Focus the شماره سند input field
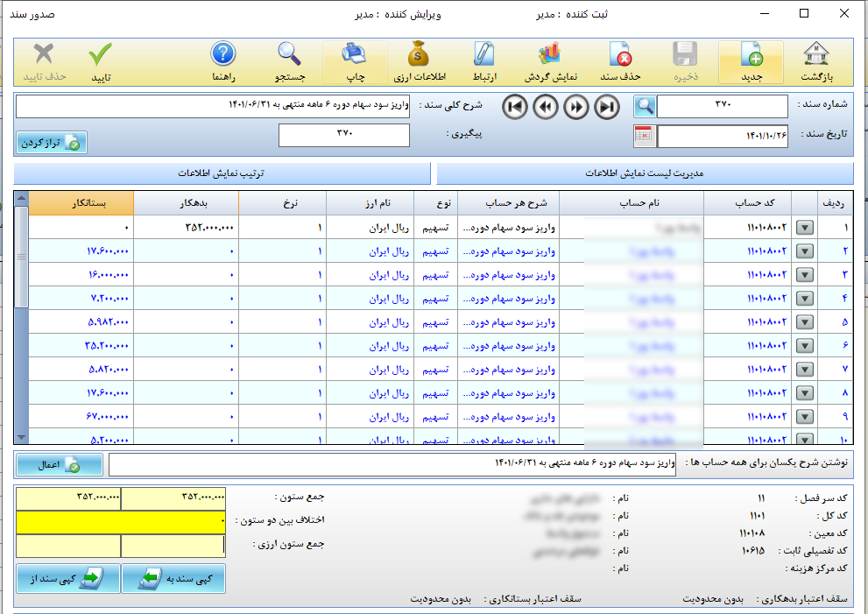 pyautogui.click(x=722, y=106)
